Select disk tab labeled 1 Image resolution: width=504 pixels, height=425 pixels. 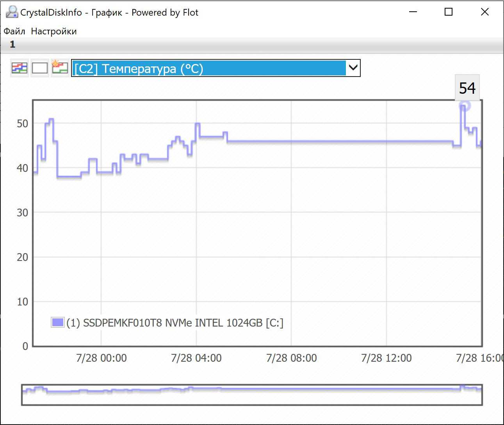click(x=12, y=44)
